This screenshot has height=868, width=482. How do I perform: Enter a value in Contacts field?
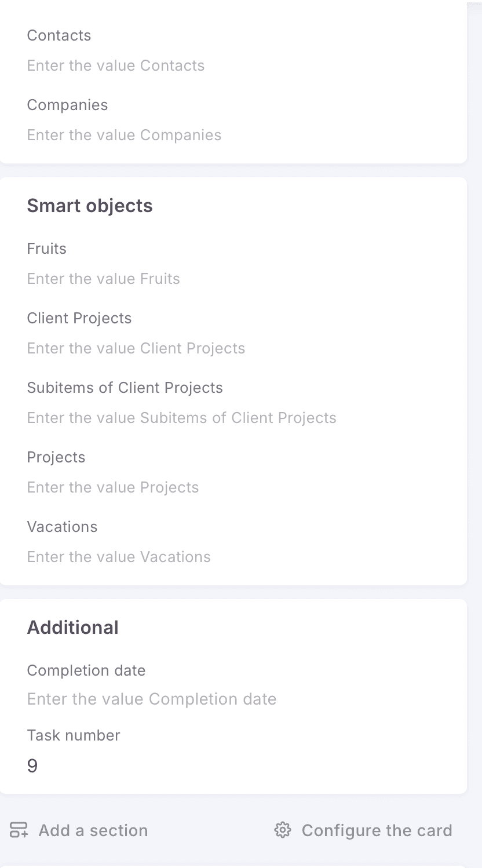[116, 65]
